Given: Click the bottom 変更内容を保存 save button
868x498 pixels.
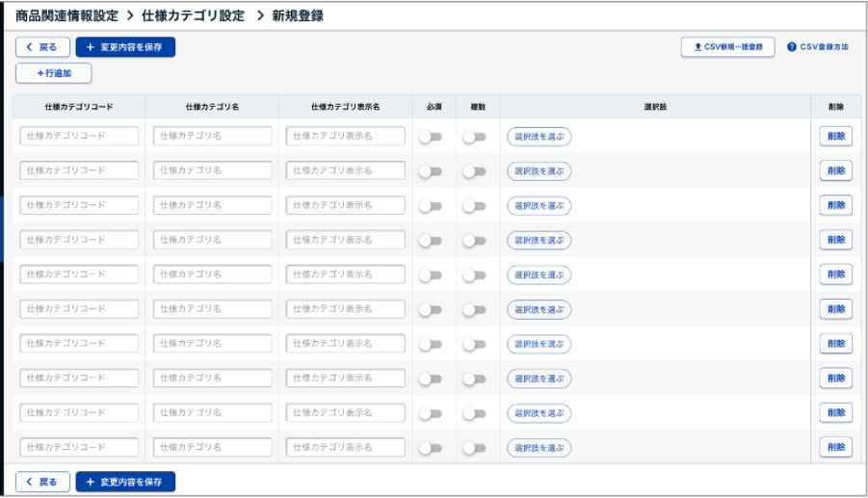Looking at the screenshot, I should point(125,482).
